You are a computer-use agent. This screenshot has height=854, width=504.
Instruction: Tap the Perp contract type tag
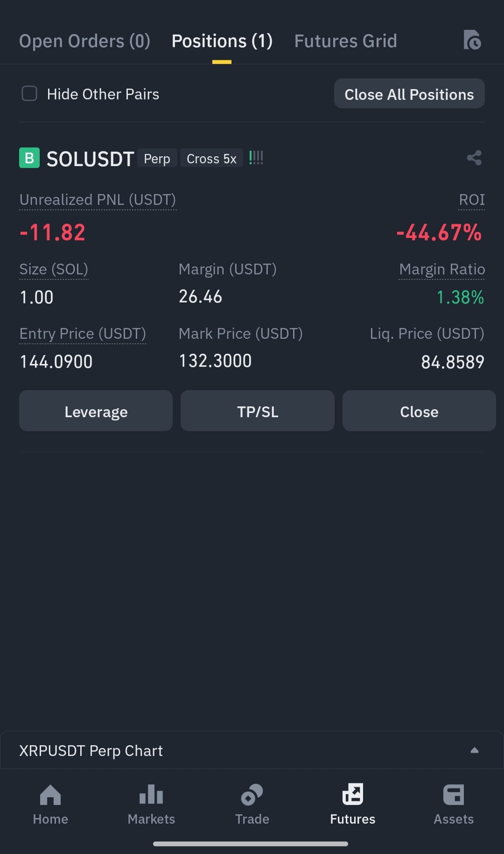pos(157,158)
